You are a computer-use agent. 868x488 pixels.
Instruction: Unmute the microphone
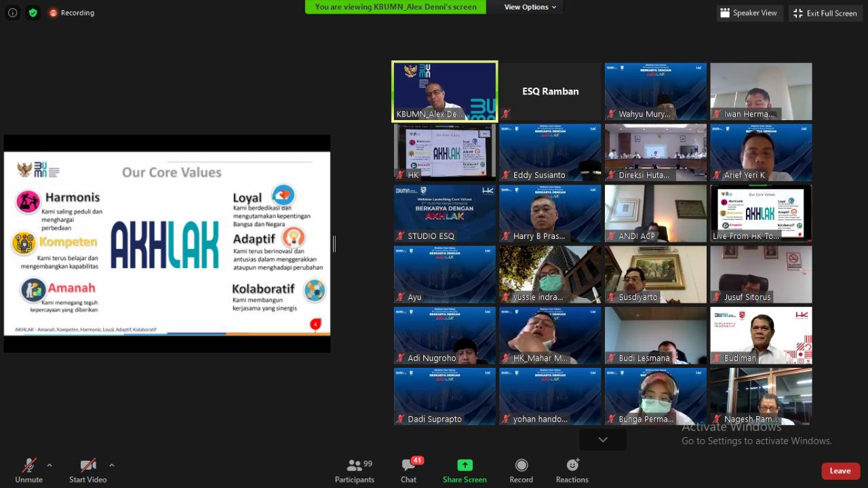(x=28, y=470)
